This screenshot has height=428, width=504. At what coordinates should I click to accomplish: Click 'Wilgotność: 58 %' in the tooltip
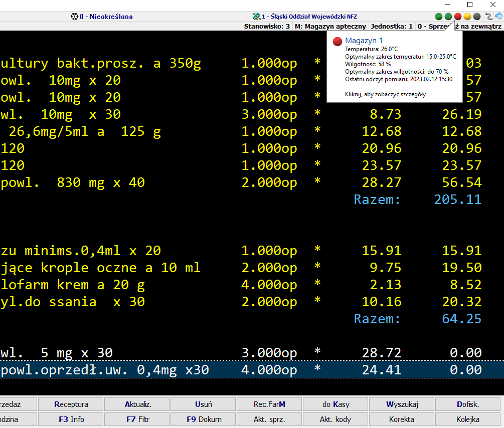tap(368, 64)
